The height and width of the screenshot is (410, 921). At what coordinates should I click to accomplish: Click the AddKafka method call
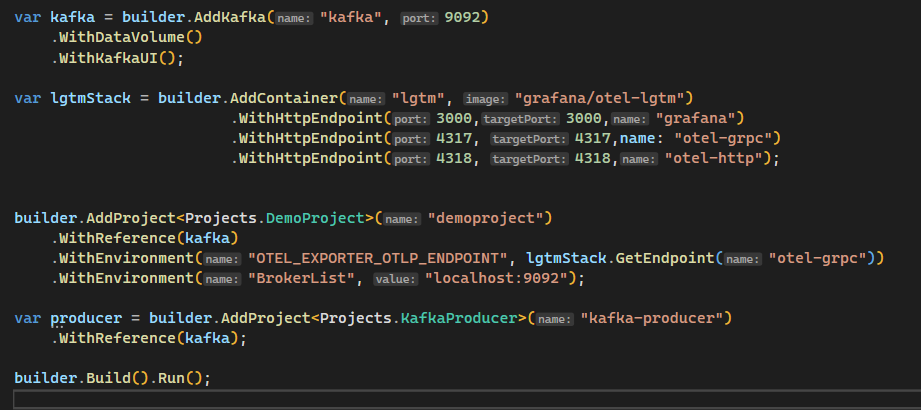pyautogui.click(x=231, y=18)
